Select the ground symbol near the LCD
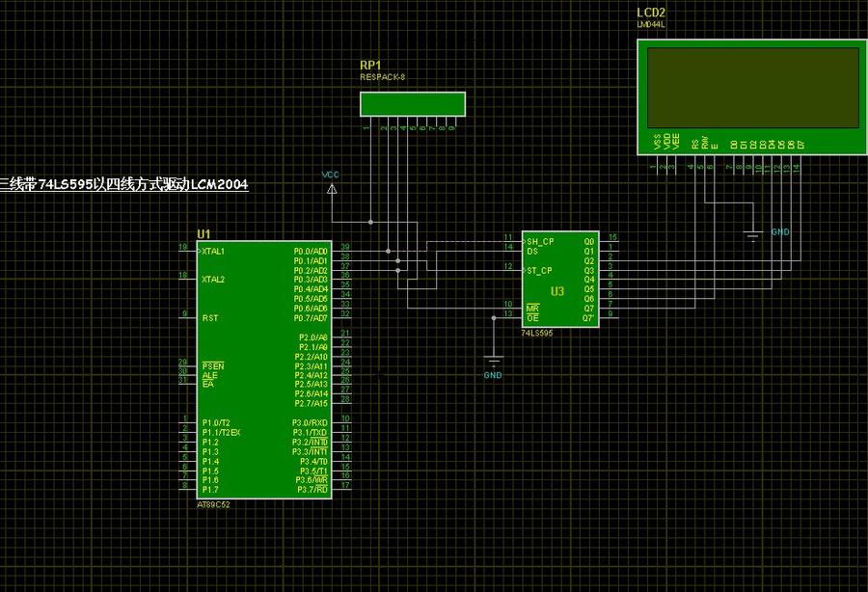Image resolution: width=868 pixels, height=592 pixels. [751, 233]
